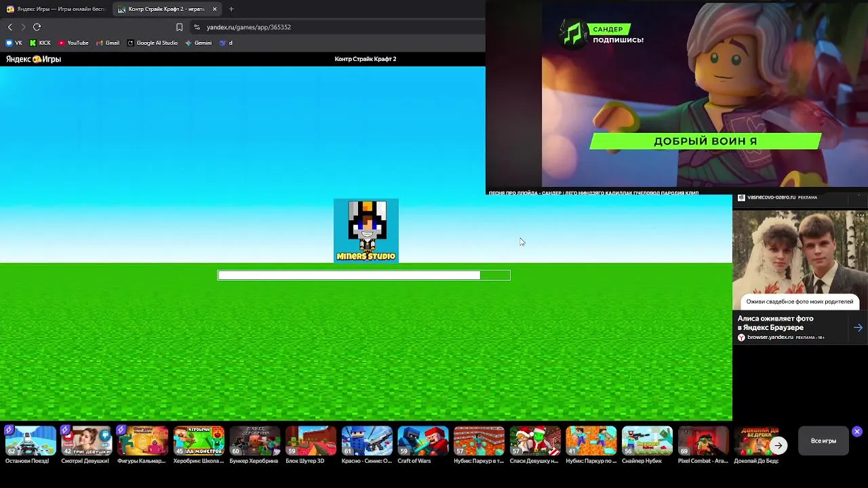Open the YouTube bookmark
This screenshot has width=868, height=488.
point(73,43)
